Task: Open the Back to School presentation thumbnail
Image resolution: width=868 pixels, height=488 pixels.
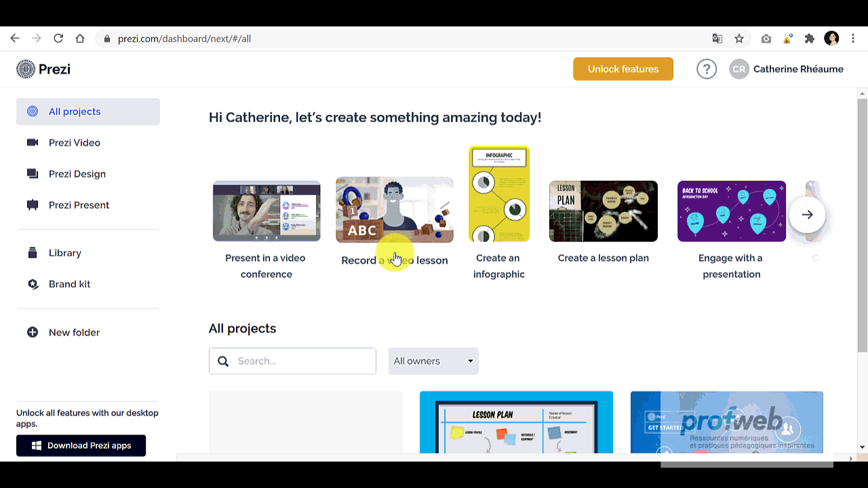Action: tap(732, 211)
